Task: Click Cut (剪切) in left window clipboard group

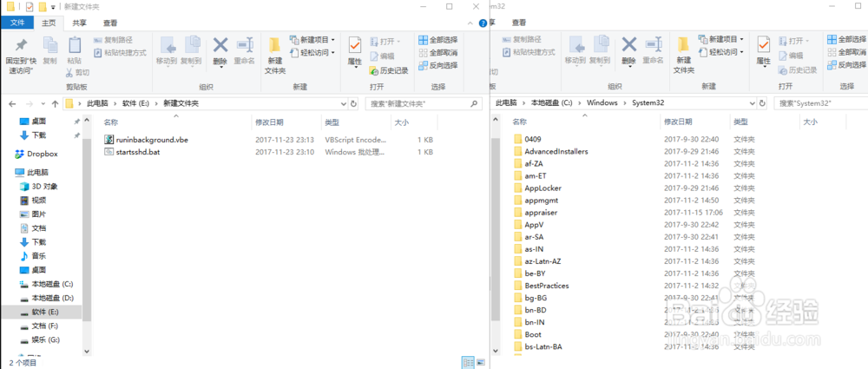Action: (77, 73)
